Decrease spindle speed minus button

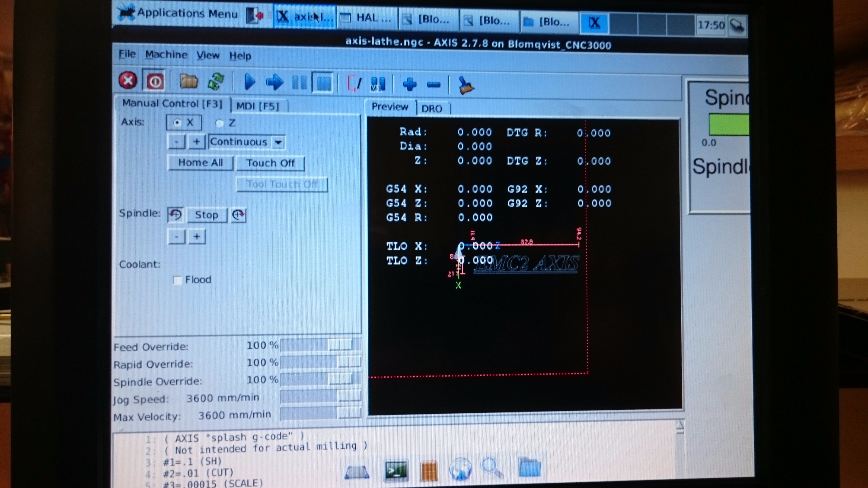(x=176, y=236)
